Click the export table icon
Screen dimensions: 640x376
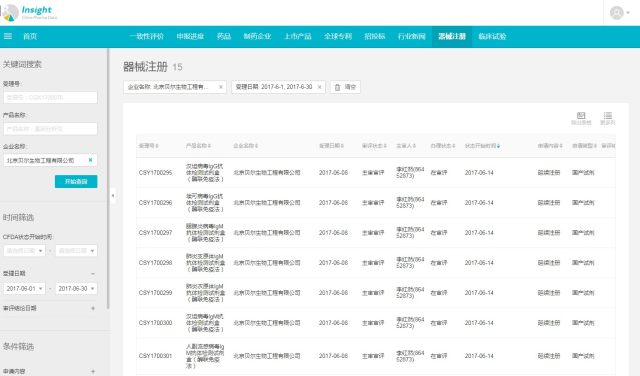tap(581, 118)
